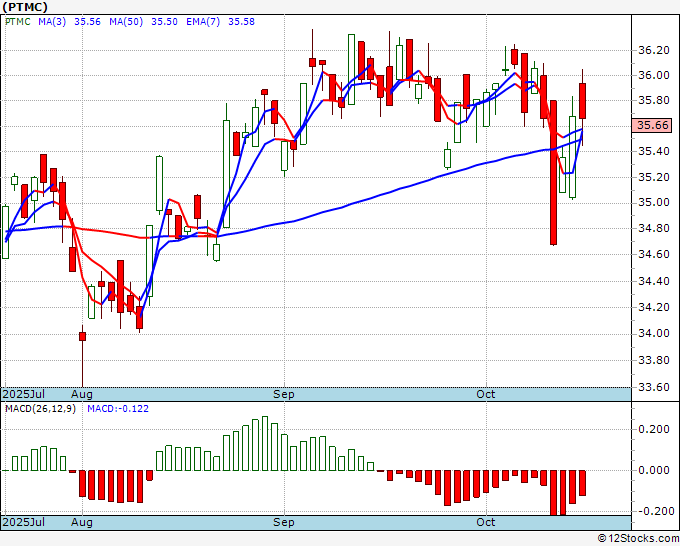The height and width of the screenshot is (546, 680).
Task: Click the Aug label on price chart axis
Action: tap(82, 394)
